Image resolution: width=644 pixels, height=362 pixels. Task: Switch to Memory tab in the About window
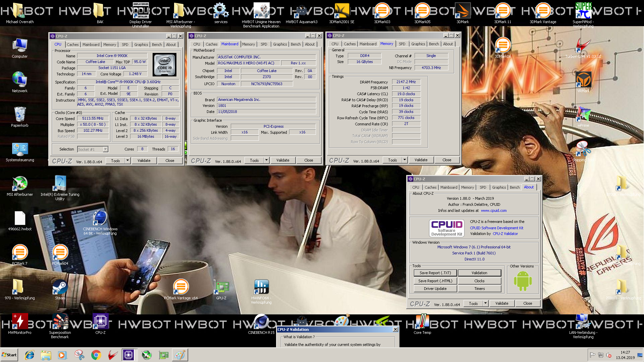click(468, 187)
